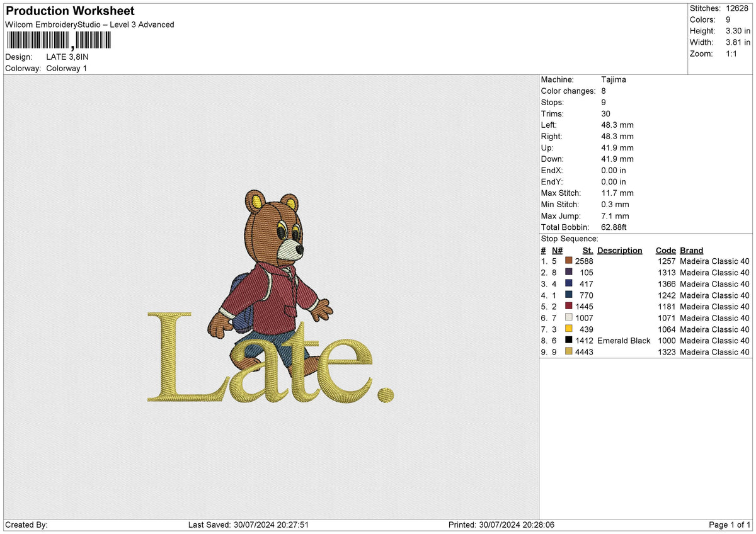The width and height of the screenshot is (756, 534).
Task: Click thread code 1064
Action: pyautogui.click(x=666, y=329)
